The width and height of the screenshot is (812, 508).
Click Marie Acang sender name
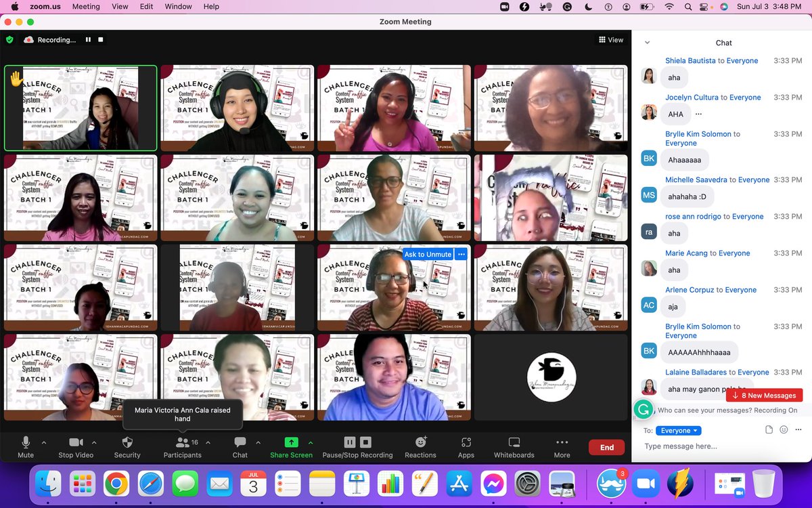tap(686, 253)
